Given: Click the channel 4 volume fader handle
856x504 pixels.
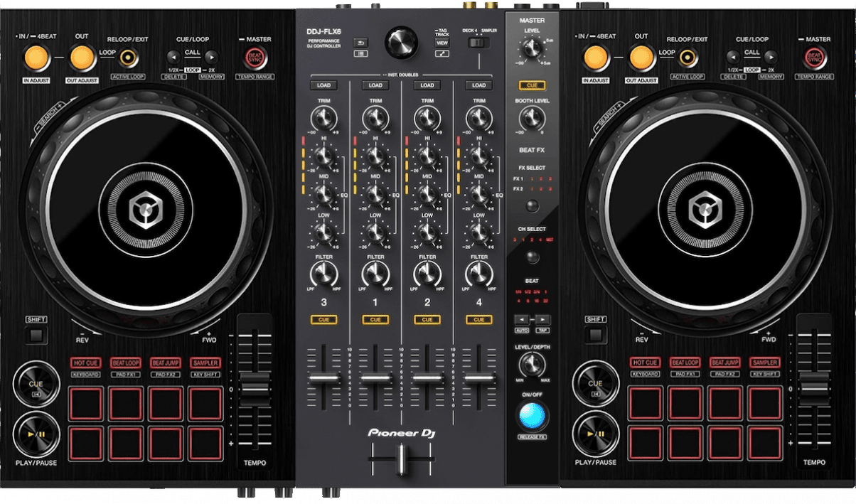Looking at the screenshot, I should [x=479, y=376].
